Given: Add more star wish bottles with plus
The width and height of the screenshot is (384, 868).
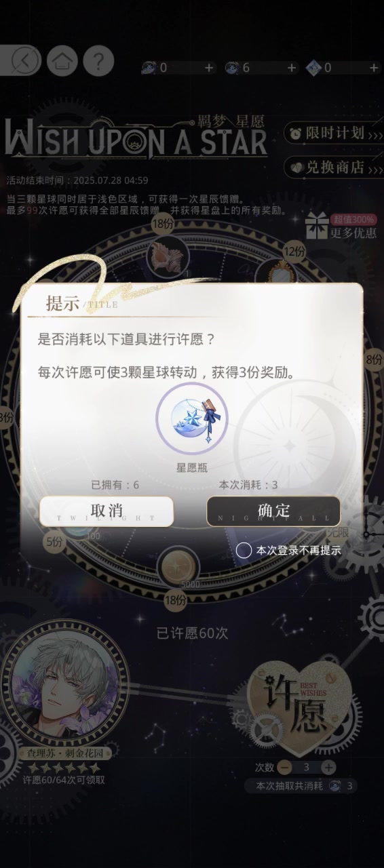Looking at the screenshot, I should tap(292, 68).
